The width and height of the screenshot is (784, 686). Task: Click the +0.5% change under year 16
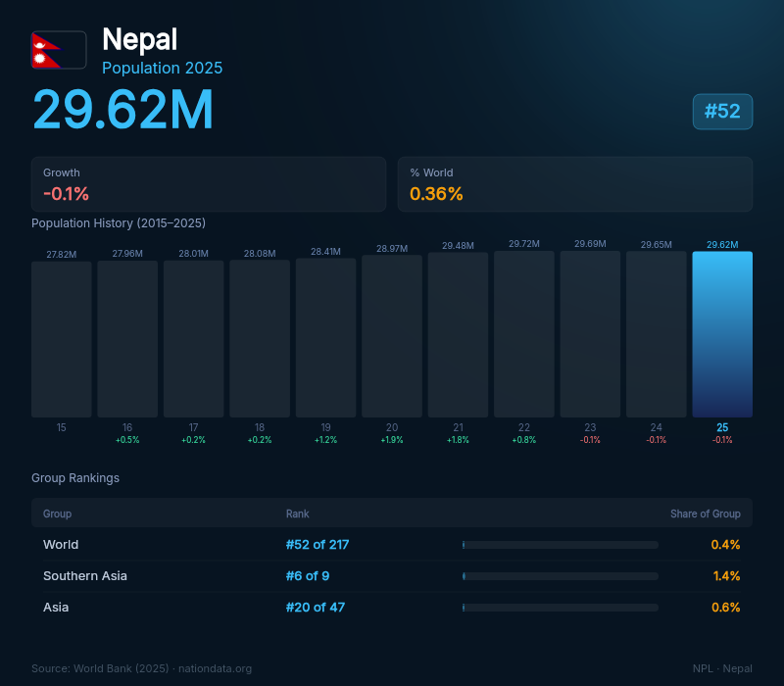point(127,440)
